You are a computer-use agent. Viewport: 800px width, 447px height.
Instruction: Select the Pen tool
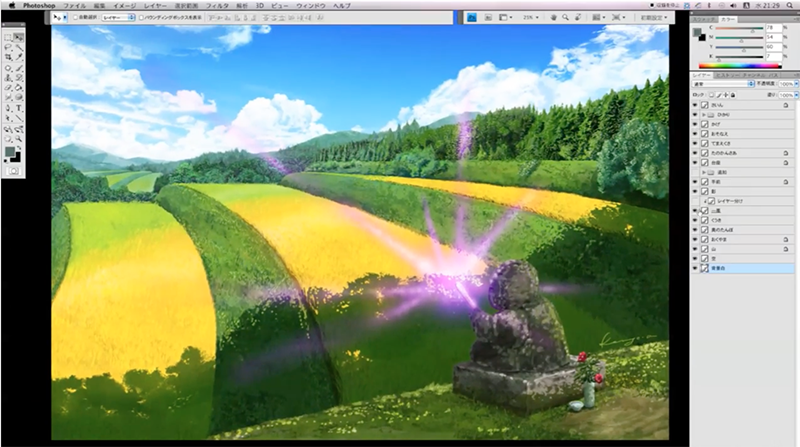pos(8,108)
